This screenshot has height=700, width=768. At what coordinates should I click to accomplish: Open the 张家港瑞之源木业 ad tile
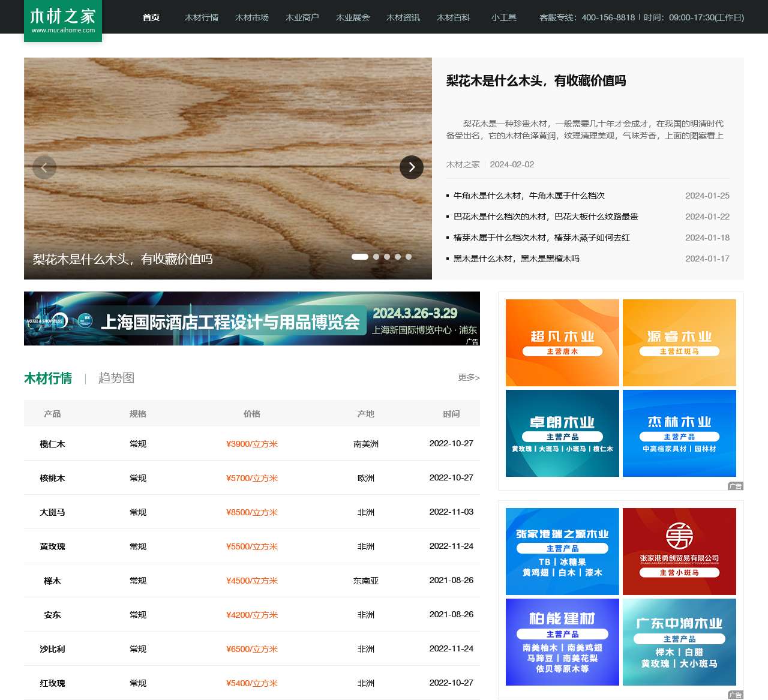(x=562, y=551)
